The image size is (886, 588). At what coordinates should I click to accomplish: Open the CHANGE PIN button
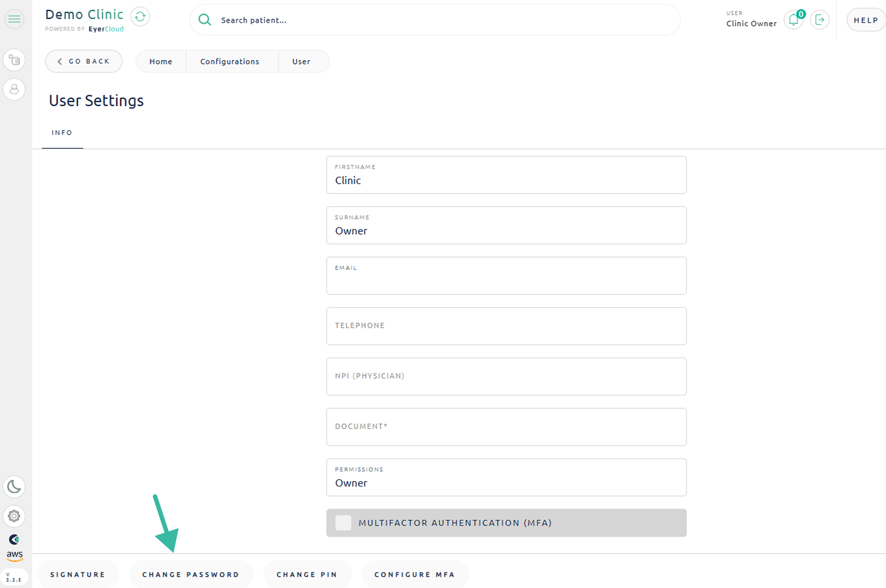[307, 574]
